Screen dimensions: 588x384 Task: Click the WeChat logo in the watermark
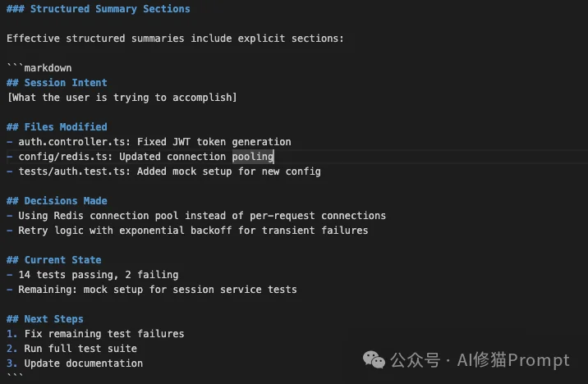[x=374, y=360]
